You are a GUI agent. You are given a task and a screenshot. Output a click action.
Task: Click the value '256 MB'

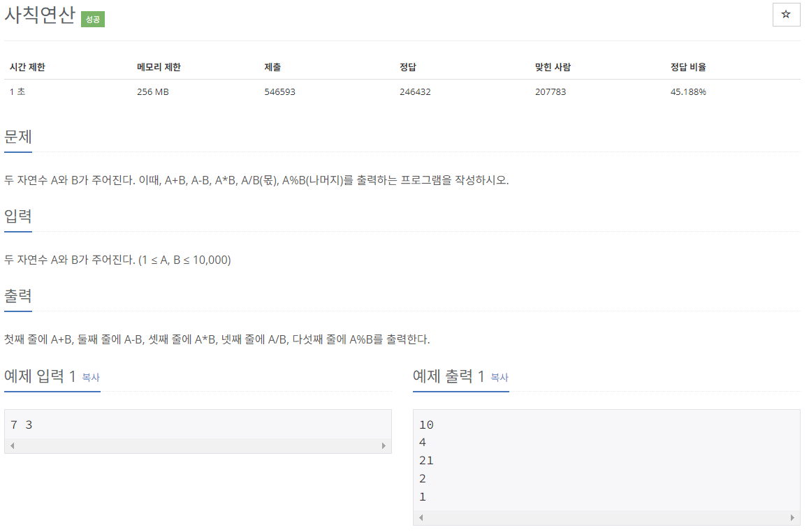[153, 91]
